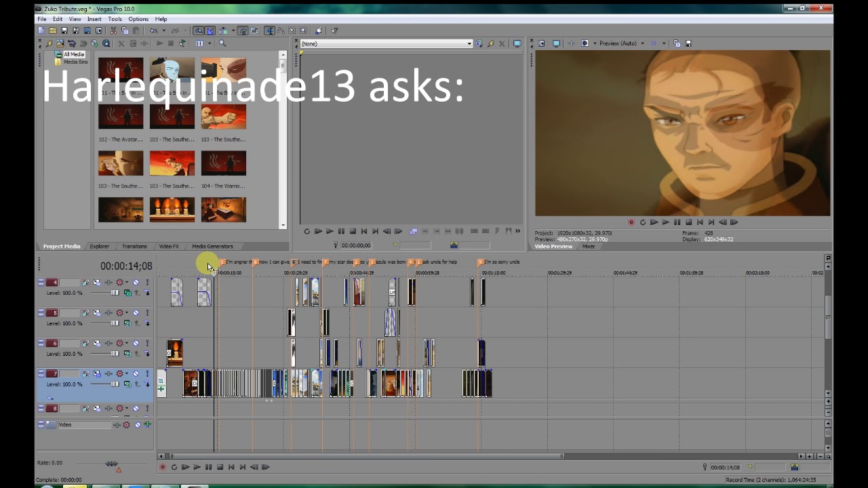Screen dimensions: 868x488
Task: Click Make Compositing Child arrow on track 4
Action: pos(147,293)
